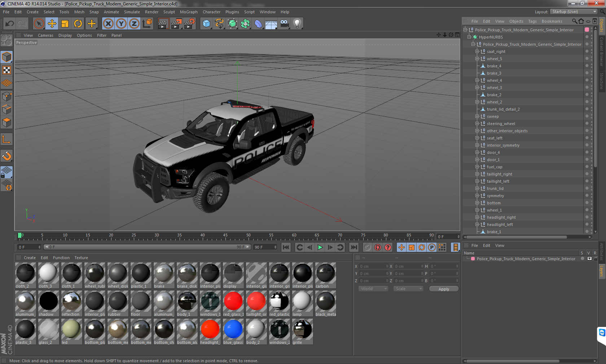Open the viewport Cameras menu
This screenshot has height=364, width=606.
[45, 35]
